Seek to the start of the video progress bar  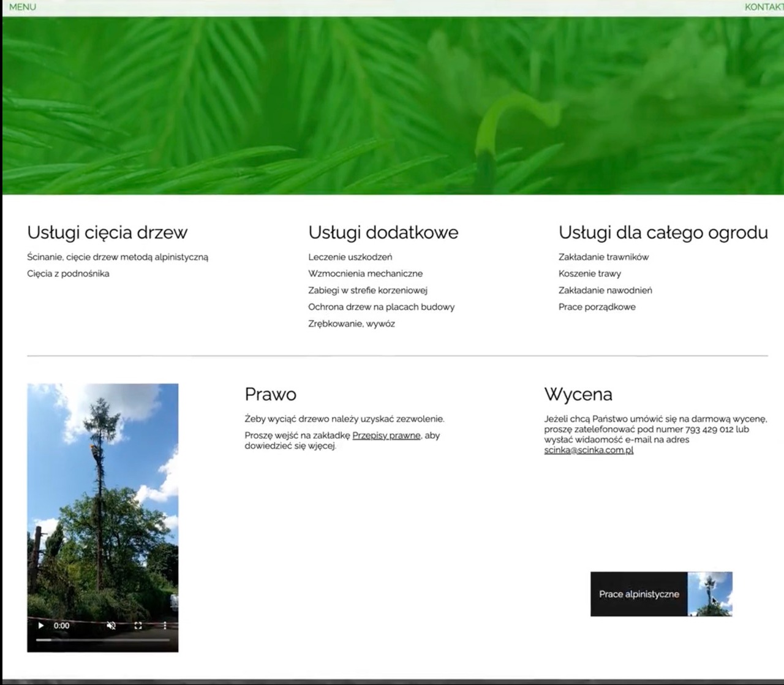point(39,639)
